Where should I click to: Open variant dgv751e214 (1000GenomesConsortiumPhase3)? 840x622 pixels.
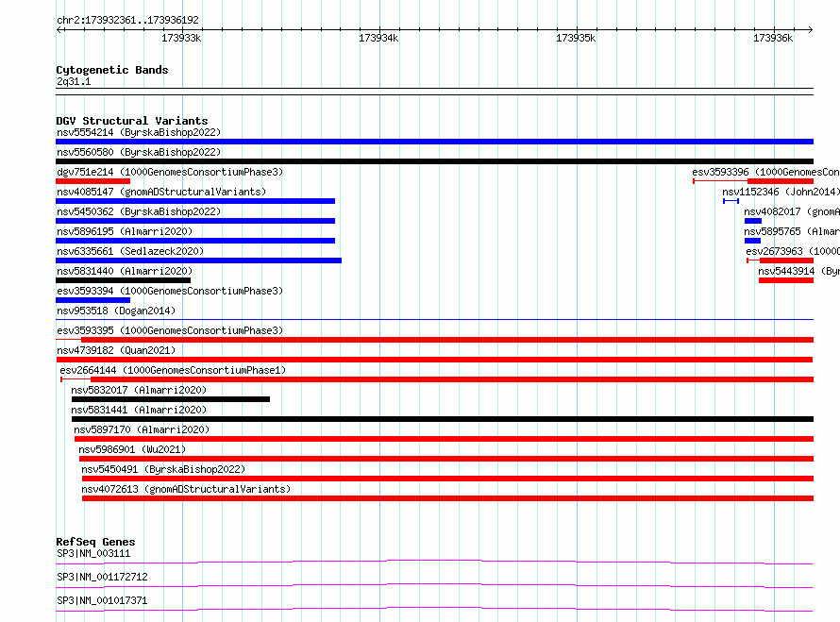pyautogui.click(x=170, y=172)
